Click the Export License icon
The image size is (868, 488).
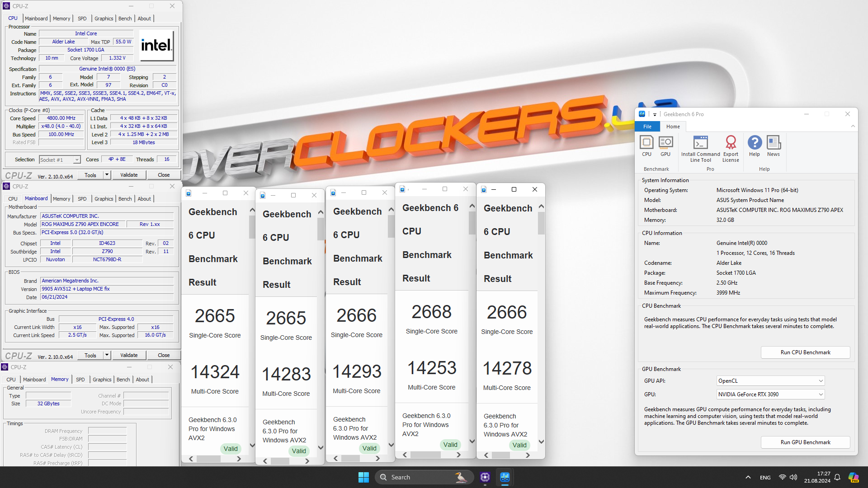(x=731, y=149)
